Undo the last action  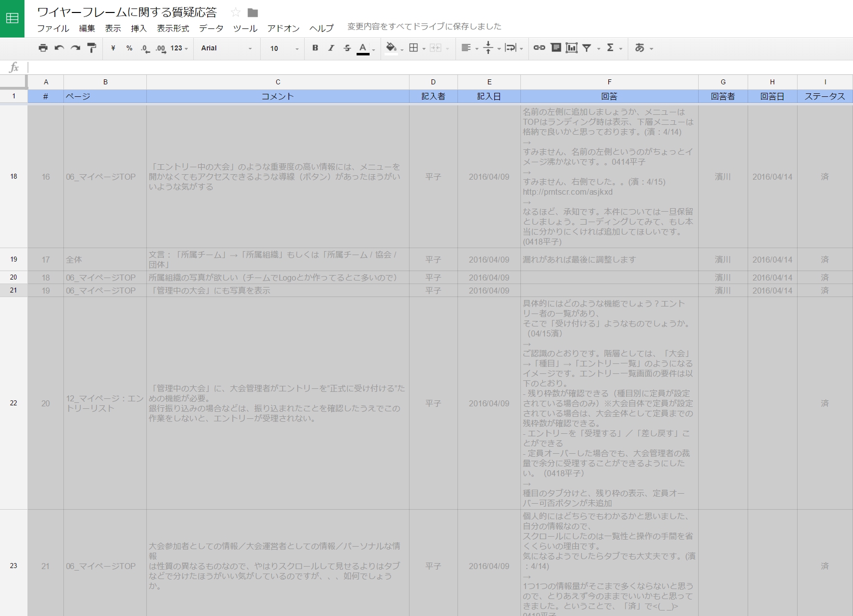59,48
